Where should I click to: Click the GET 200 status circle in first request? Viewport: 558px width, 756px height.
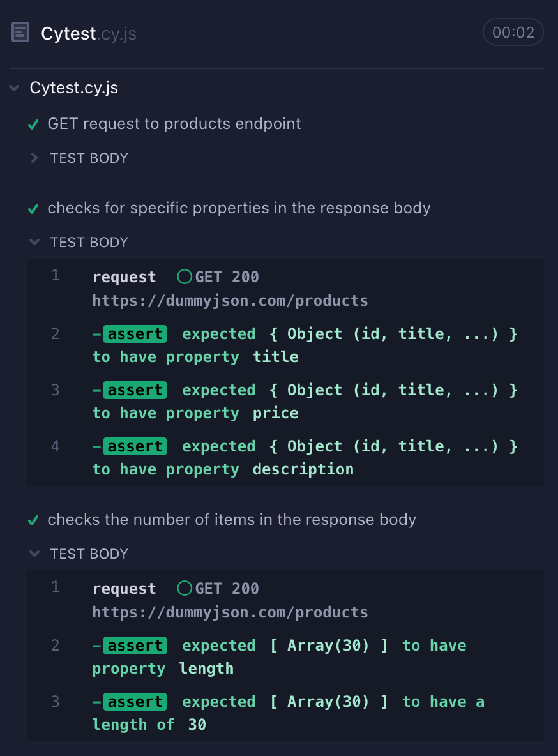[185, 276]
